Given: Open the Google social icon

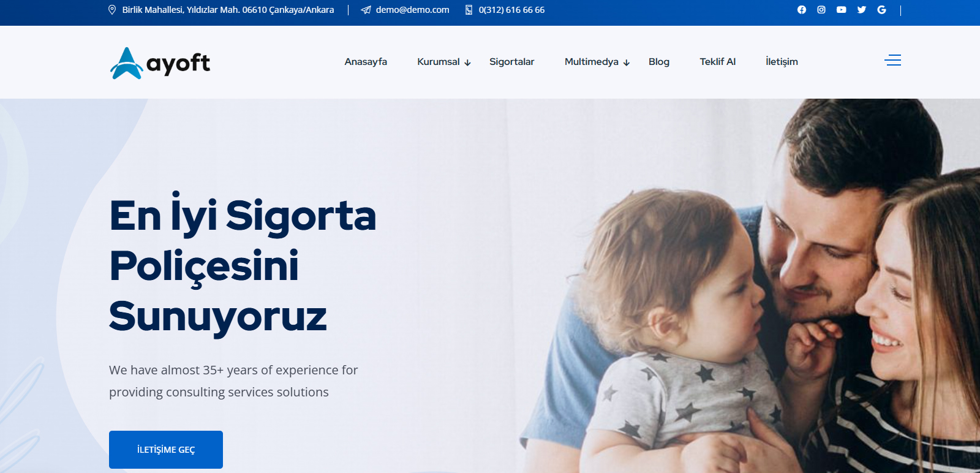Looking at the screenshot, I should tap(881, 10).
